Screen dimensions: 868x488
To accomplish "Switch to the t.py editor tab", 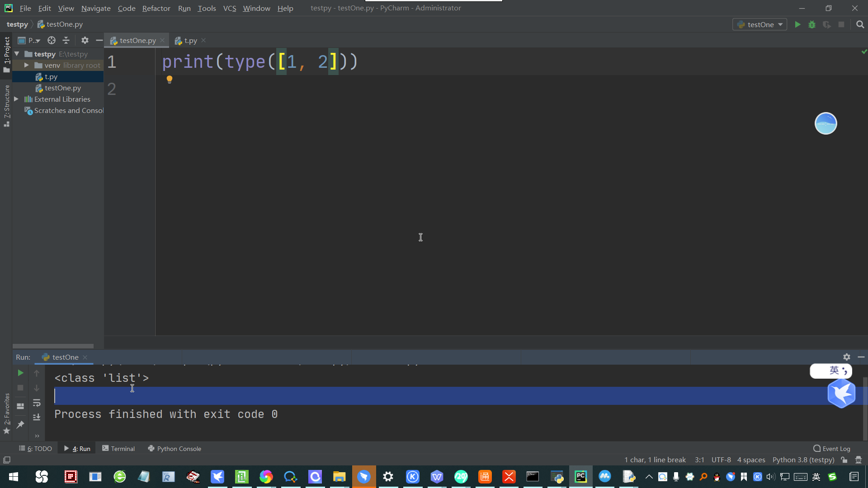I will point(190,40).
